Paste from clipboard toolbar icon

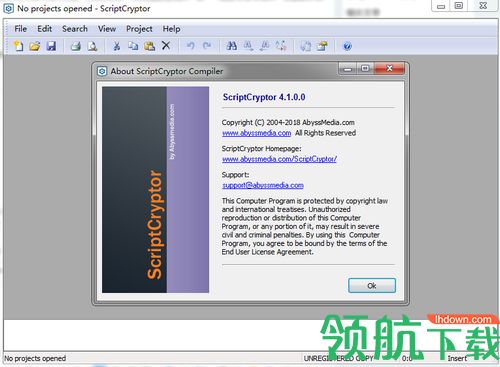tap(149, 46)
